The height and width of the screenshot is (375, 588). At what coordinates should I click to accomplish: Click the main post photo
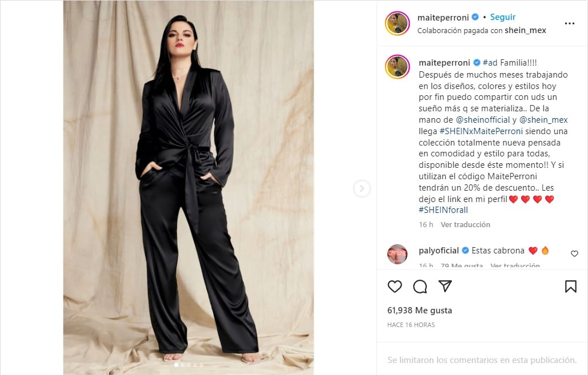tap(189, 187)
